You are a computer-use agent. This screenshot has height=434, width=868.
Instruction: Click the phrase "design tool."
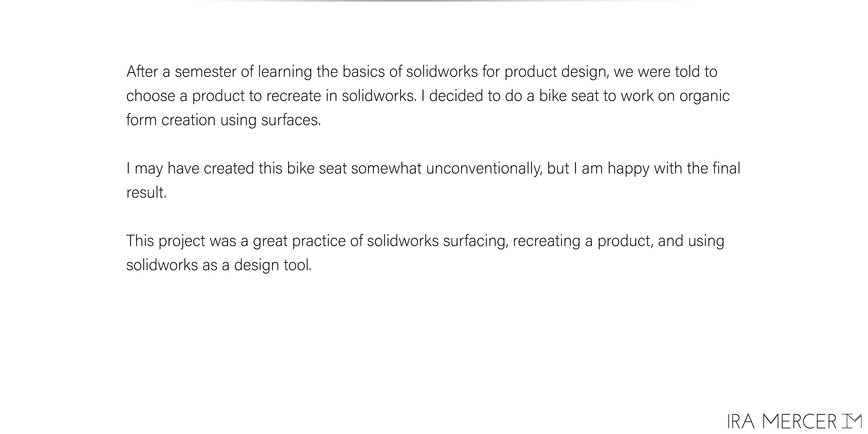pos(273,265)
